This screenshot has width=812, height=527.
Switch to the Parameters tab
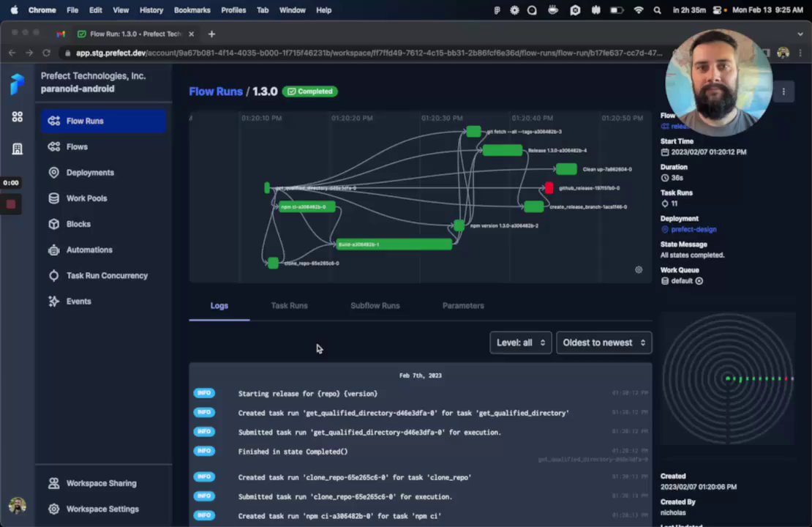pos(463,306)
